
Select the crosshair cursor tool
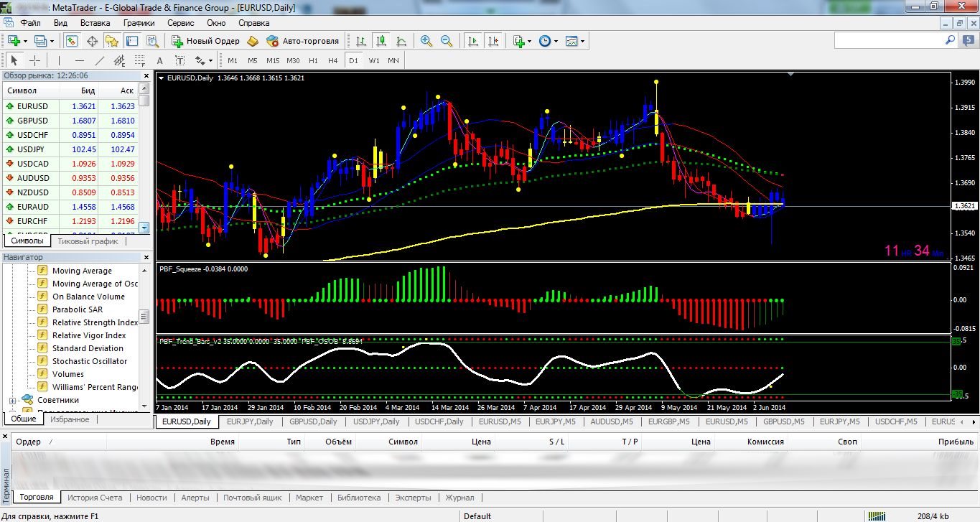(x=34, y=60)
